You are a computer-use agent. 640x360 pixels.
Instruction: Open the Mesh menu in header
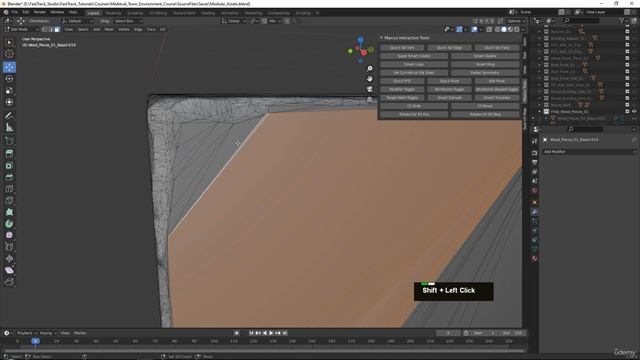pyautogui.click(x=109, y=29)
